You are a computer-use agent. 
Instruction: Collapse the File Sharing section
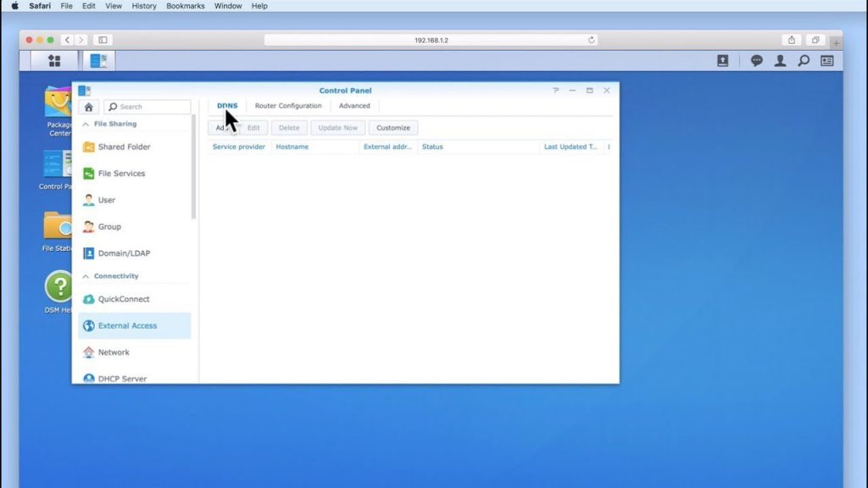86,125
